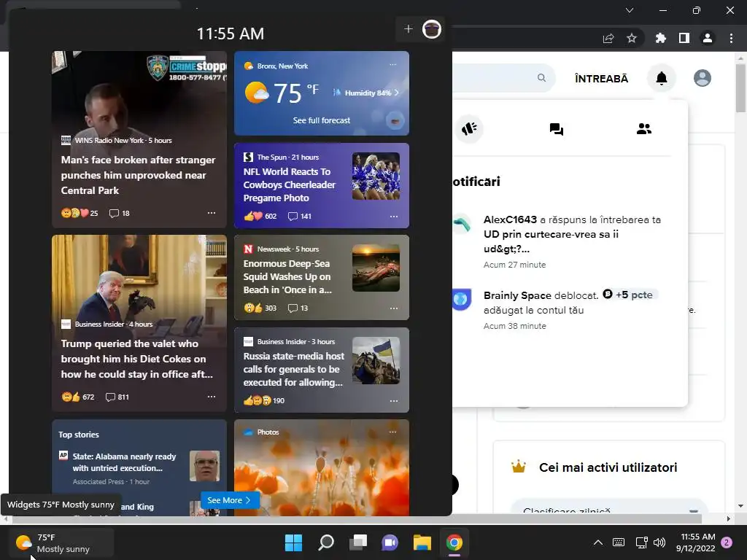Show hidden system tray icons

(x=598, y=542)
